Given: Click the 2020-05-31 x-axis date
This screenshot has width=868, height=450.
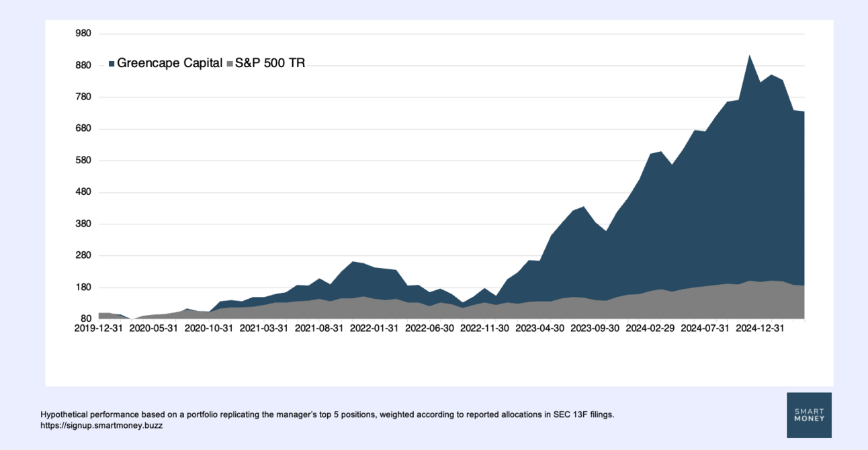Looking at the screenshot, I should tap(154, 328).
